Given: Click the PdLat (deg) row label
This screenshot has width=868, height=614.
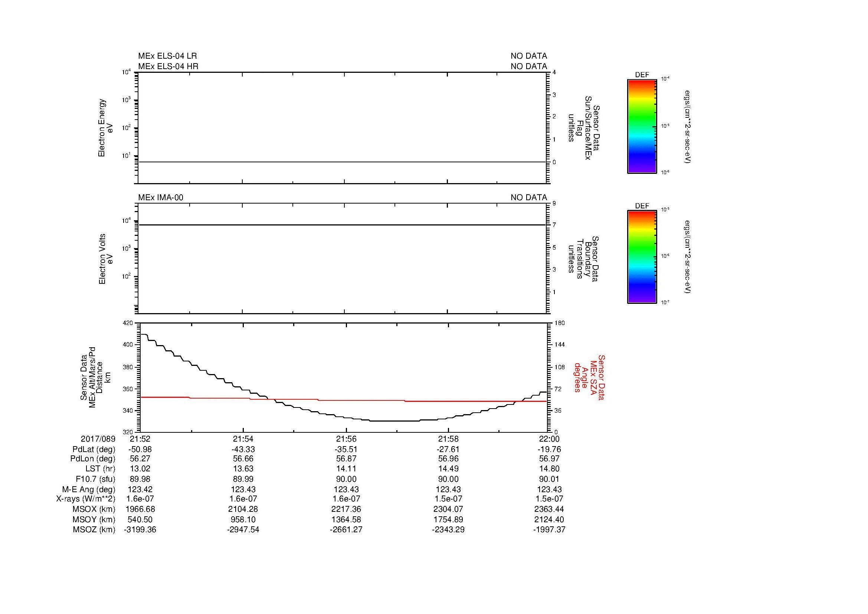Looking at the screenshot, I should pos(94,449).
